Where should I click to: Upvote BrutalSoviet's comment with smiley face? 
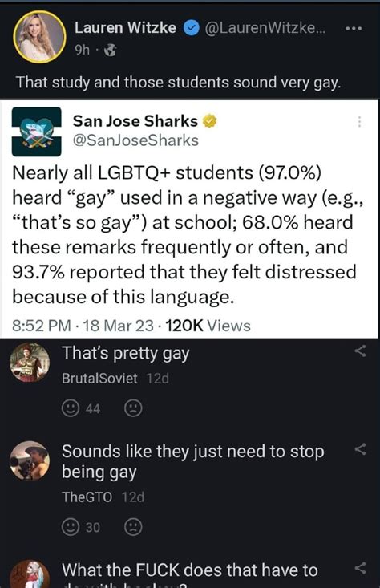coord(71,408)
